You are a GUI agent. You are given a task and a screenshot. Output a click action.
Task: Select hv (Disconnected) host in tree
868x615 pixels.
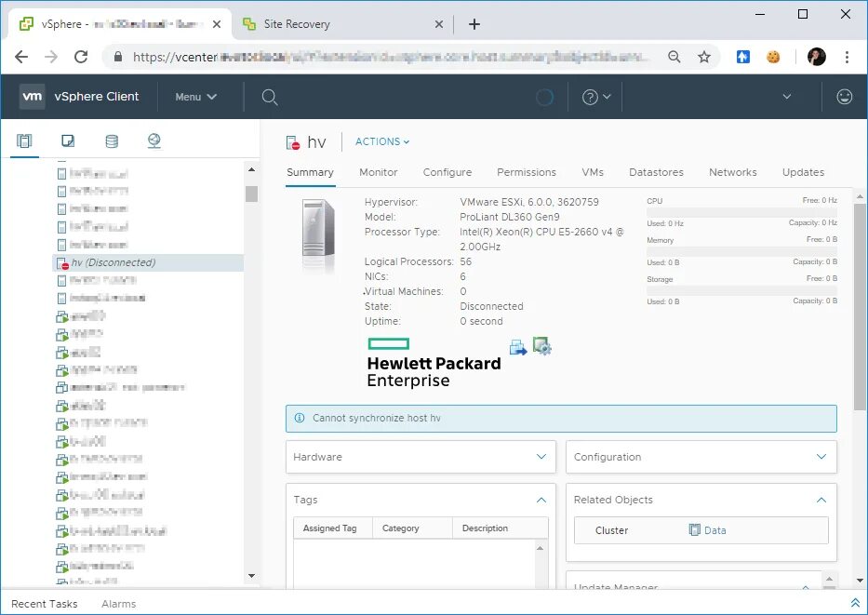tap(148, 262)
